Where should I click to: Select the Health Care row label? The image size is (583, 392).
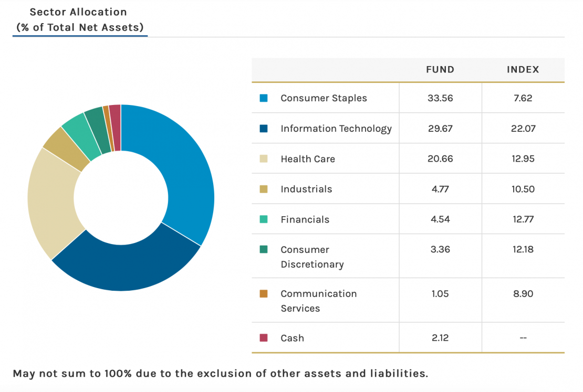click(308, 159)
